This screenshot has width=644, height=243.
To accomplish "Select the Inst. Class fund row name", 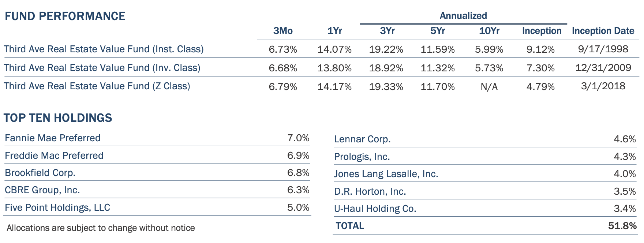I will 104,49.
